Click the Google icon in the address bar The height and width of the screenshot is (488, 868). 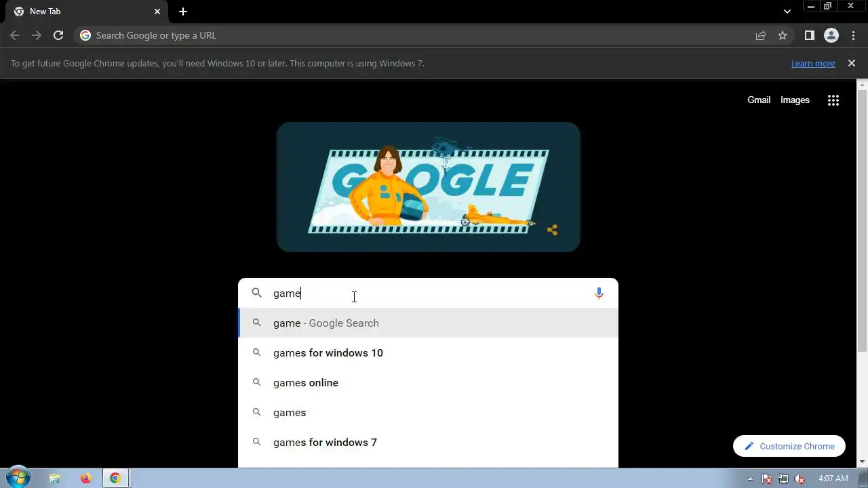(85, 35)
